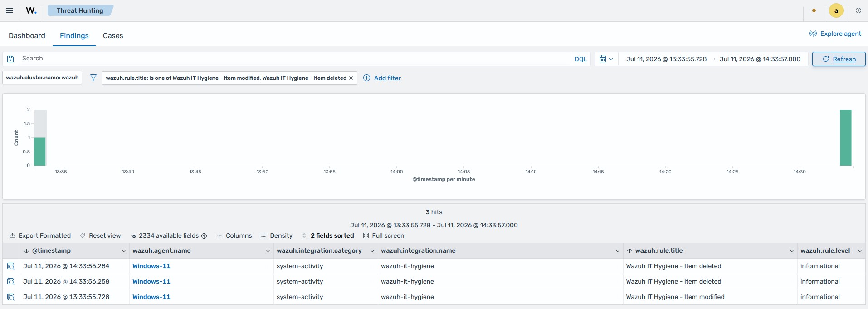Click timestamp Jul 11, 2026 @ 13:33:55.728 cell
Viewport: 868px width, 309px height.
(66, 297)
